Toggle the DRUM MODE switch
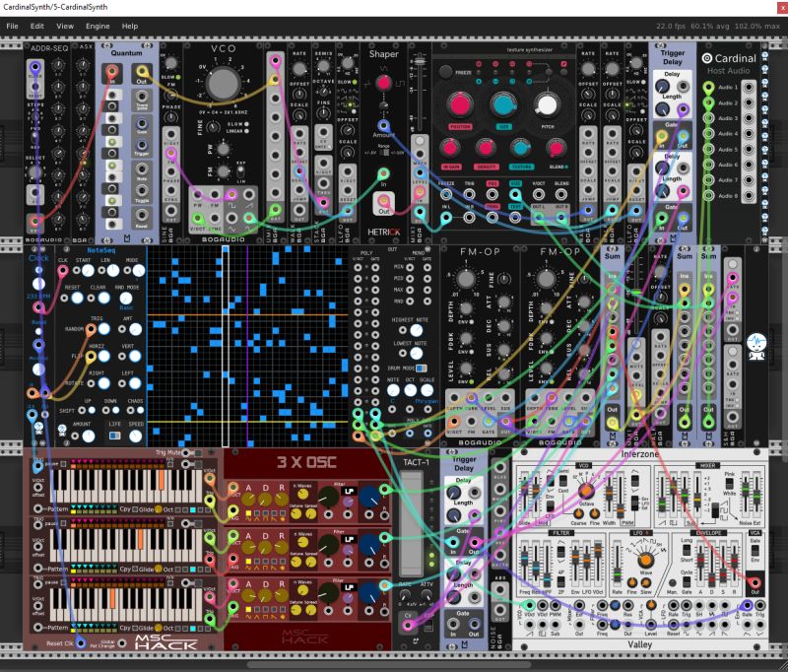The image size is (788, 672). pos(422,368)
